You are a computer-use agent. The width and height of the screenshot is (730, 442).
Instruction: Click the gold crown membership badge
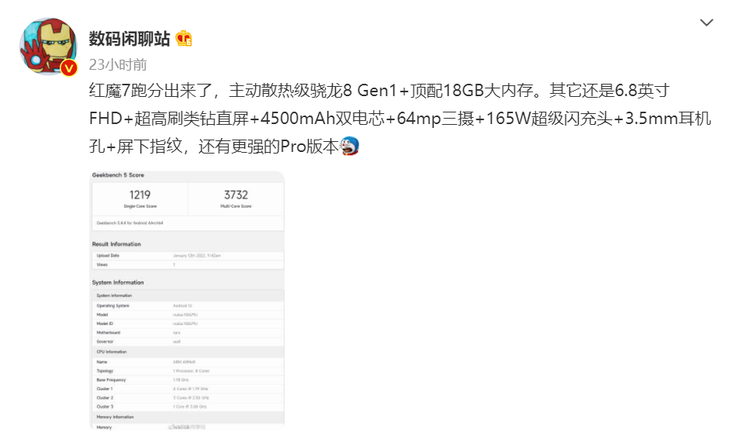pos(184,39)
